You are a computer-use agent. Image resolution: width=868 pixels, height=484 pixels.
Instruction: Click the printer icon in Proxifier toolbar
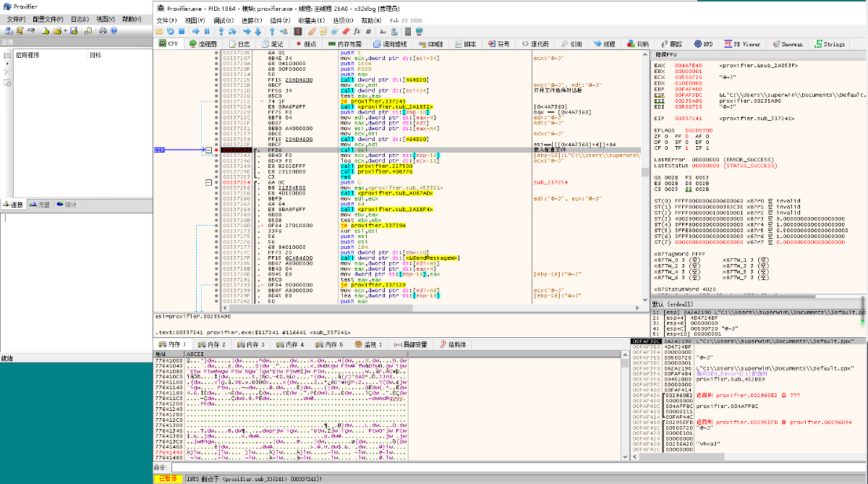103,31
